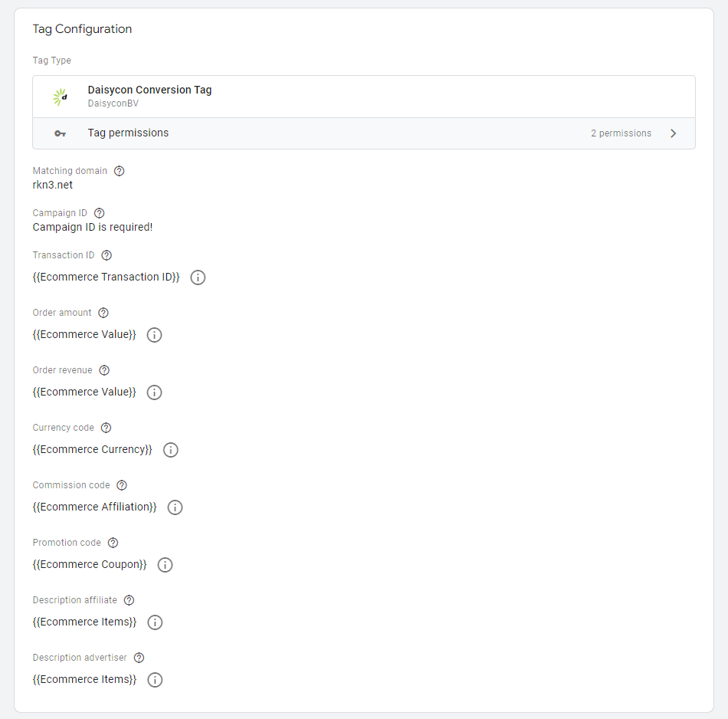728x719 pixels.
Task: Open Campaign ID help tooltip icon
Action: tap(99, 213)
